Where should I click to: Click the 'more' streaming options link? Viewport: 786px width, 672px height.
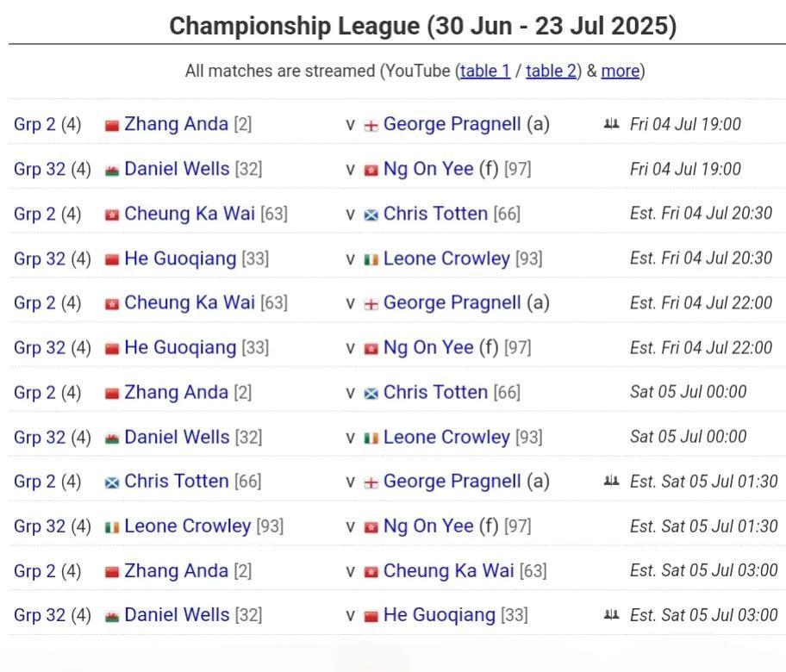(621, 72)
